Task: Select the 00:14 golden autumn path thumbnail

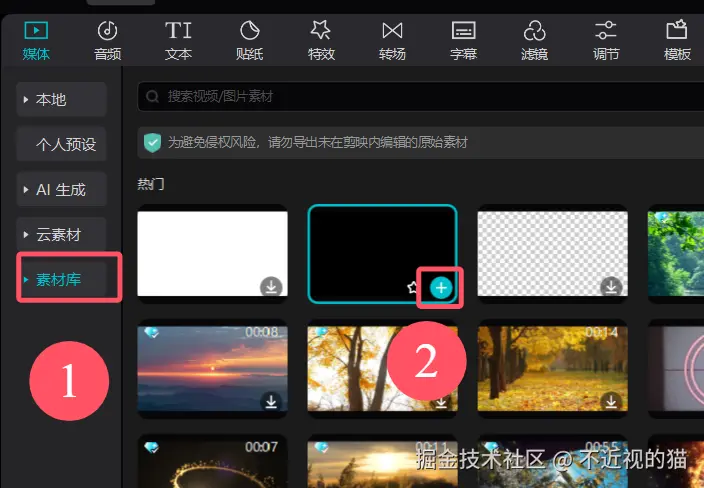Action: pyautogui.click(x=552, y=369)
